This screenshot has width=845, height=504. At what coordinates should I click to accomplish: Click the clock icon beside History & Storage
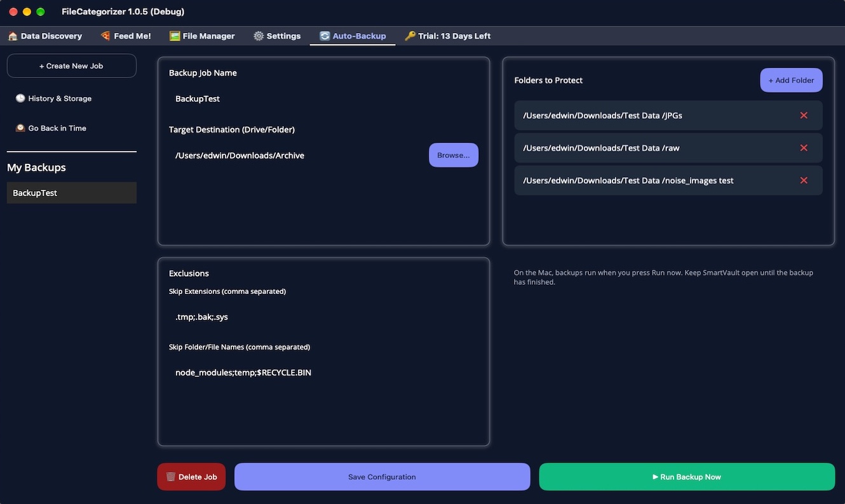(20, 98)
